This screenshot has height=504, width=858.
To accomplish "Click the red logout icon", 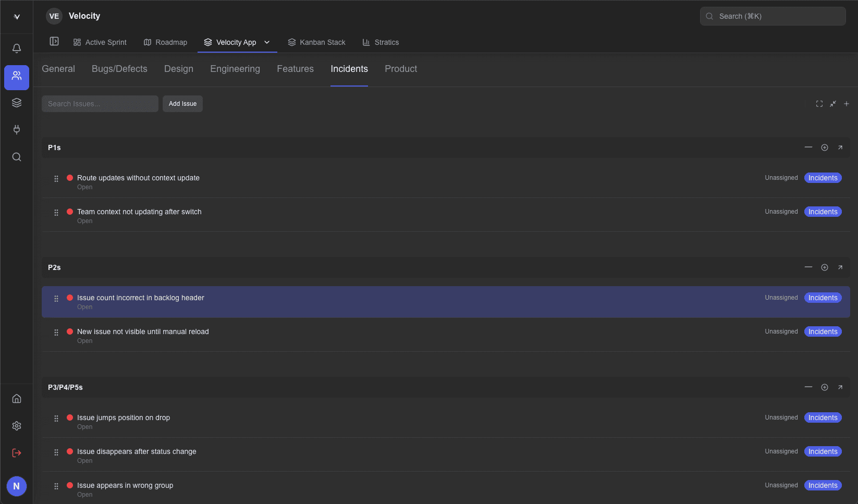I will coord(17,453).
